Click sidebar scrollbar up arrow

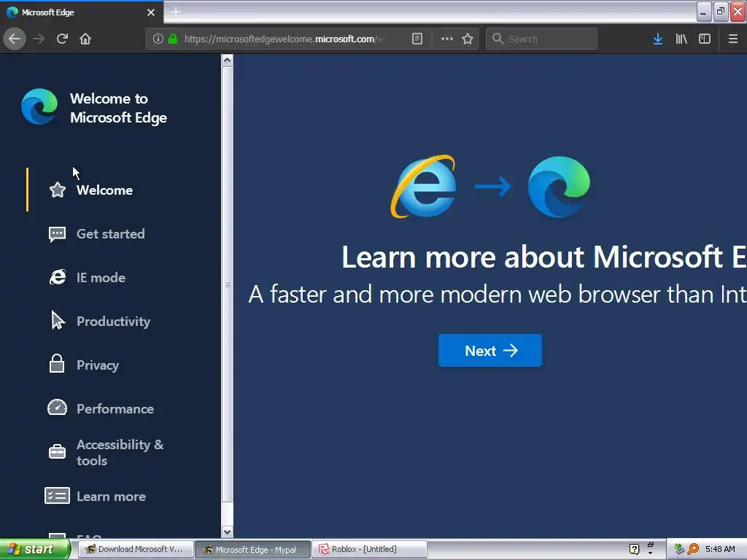tap(228, 61)
